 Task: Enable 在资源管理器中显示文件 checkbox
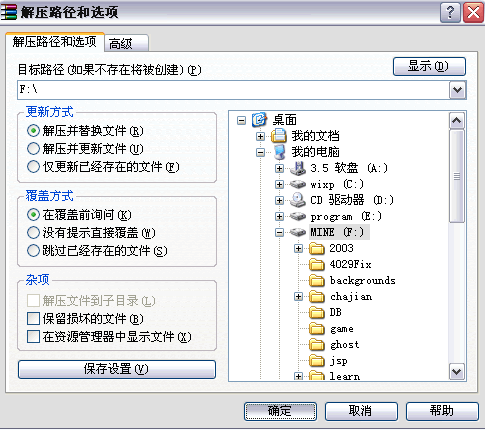33,336
